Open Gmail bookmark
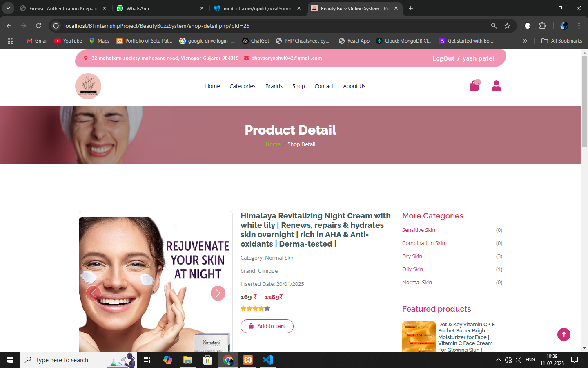 [x=37, y=41]
